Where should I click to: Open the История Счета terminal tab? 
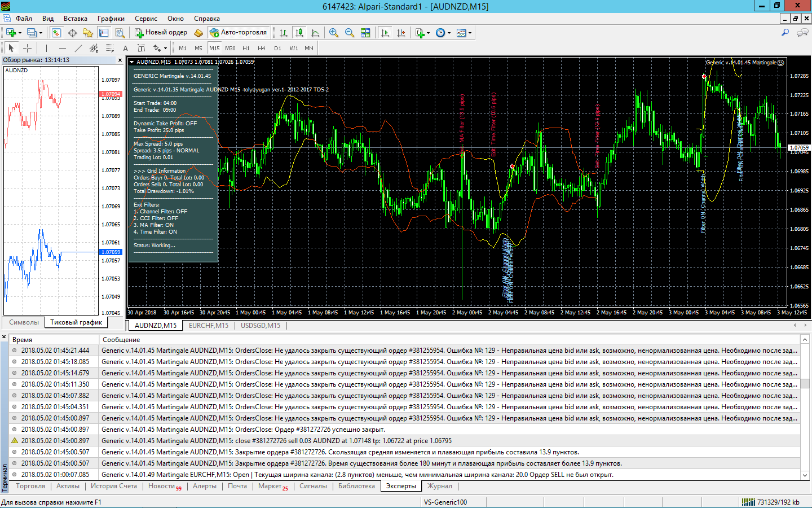click(x=114, y=486)
